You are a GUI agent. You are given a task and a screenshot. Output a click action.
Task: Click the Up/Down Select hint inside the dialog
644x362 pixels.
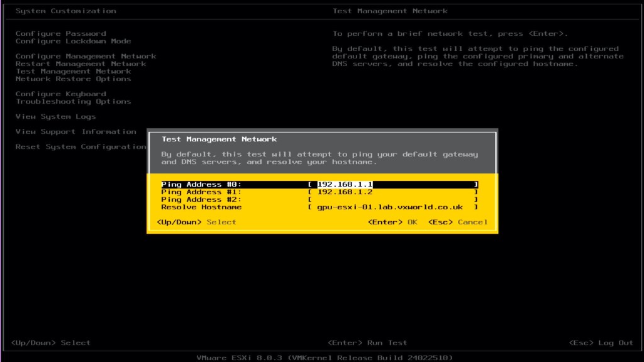(x=196, y=222)
